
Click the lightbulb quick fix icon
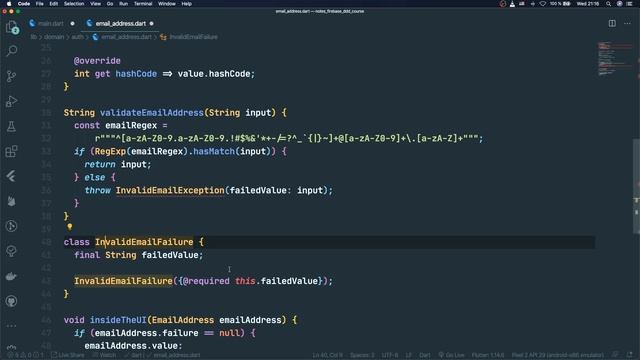70,226
